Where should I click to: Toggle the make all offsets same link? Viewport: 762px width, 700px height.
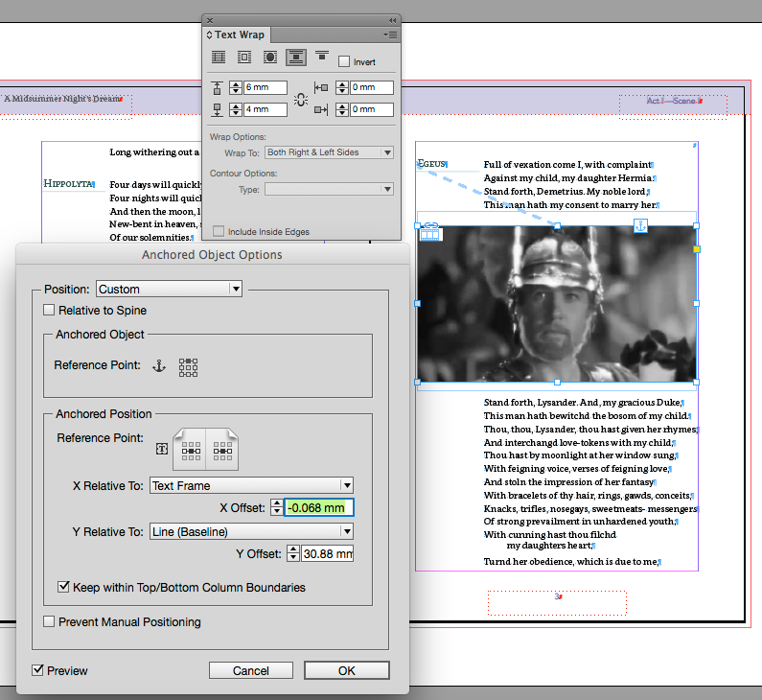301,99
